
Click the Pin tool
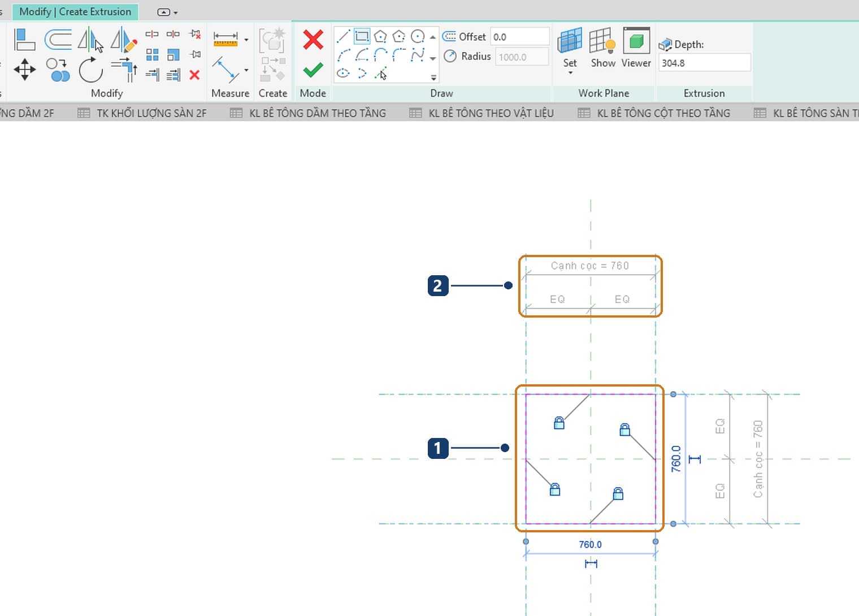[x=195, y=54]
